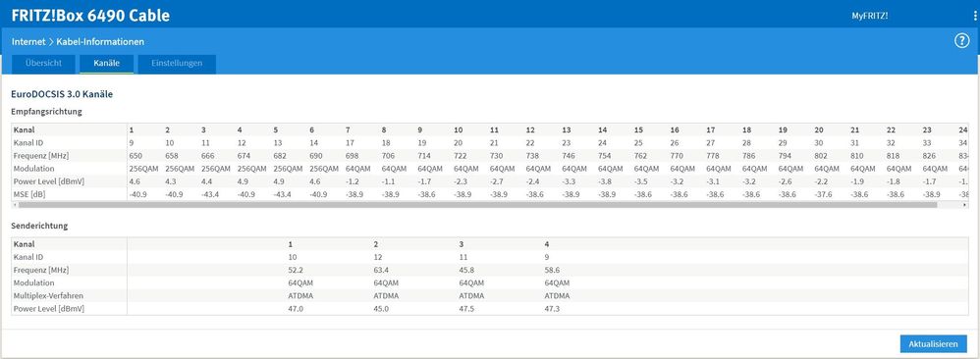The height and width of the screenshot is (359, 980).
Task: Click Senderichtung power level 47.3
Action: tap(553, 308)
